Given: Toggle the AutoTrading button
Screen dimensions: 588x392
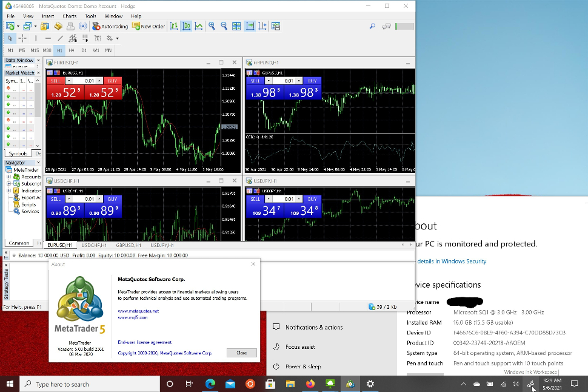Looking at the screenshot, I should 110,26.
